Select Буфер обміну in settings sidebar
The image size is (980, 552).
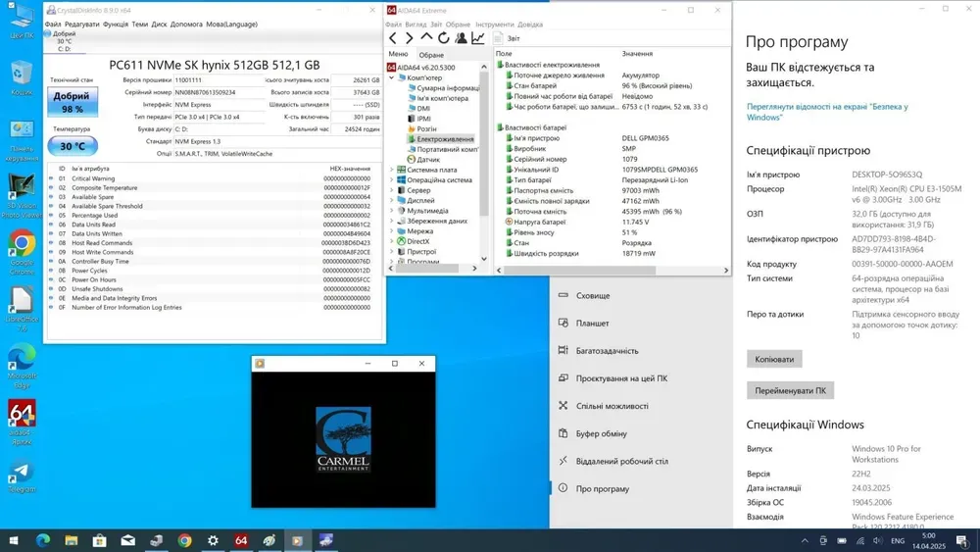(x=601, y=433)
